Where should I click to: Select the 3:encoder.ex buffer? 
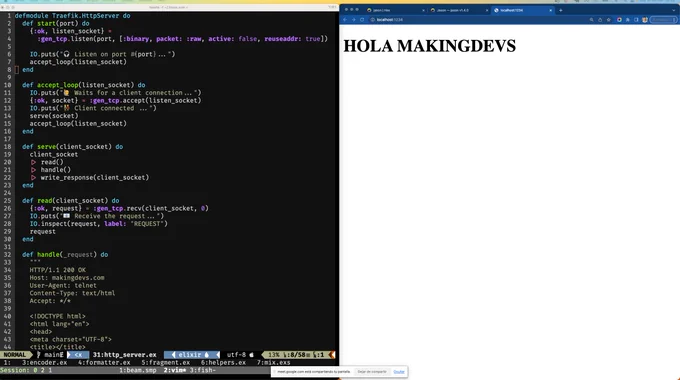(x=45, y=363)
